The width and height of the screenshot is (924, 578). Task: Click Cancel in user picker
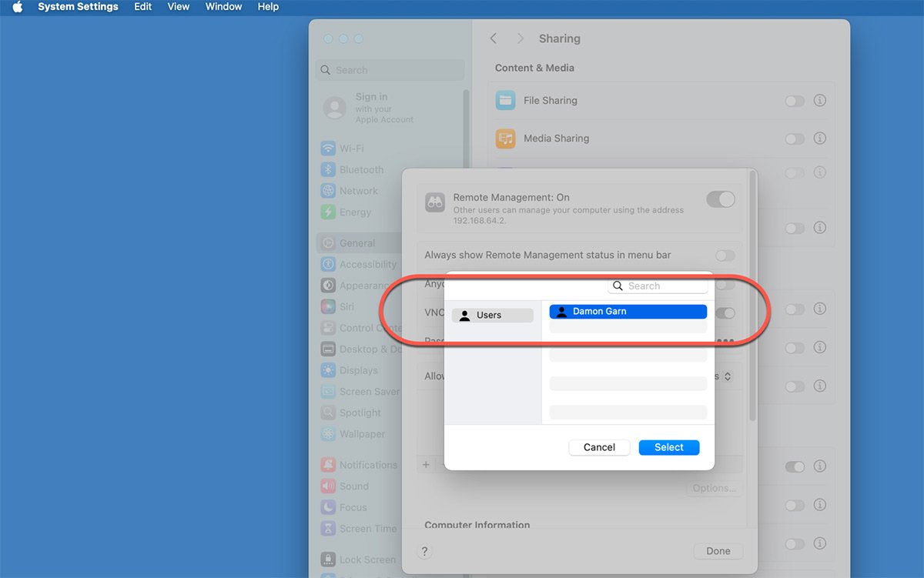(599, 447)
